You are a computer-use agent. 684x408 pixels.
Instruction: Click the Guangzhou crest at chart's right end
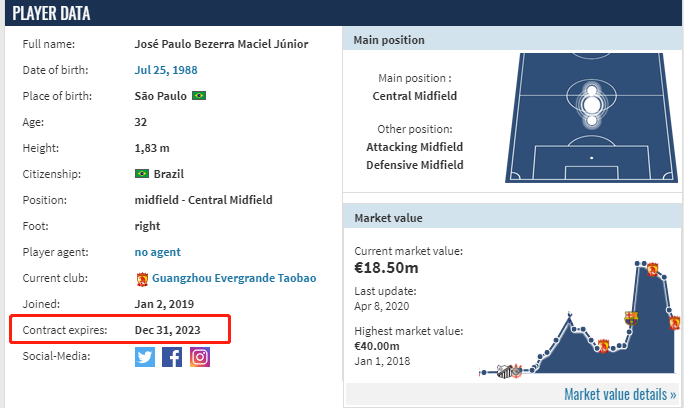(x=674, y=323)
